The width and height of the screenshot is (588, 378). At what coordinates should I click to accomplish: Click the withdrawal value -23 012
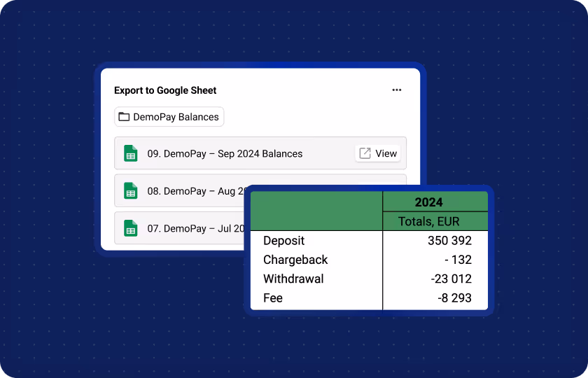click(x=451, y=279)
